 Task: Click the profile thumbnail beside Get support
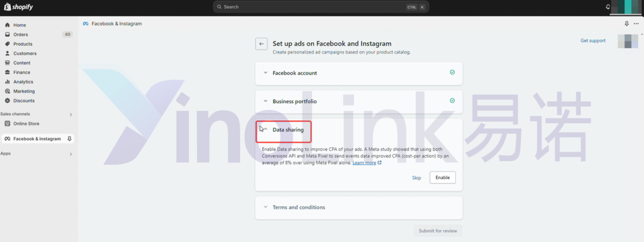(x=628, y=41)
